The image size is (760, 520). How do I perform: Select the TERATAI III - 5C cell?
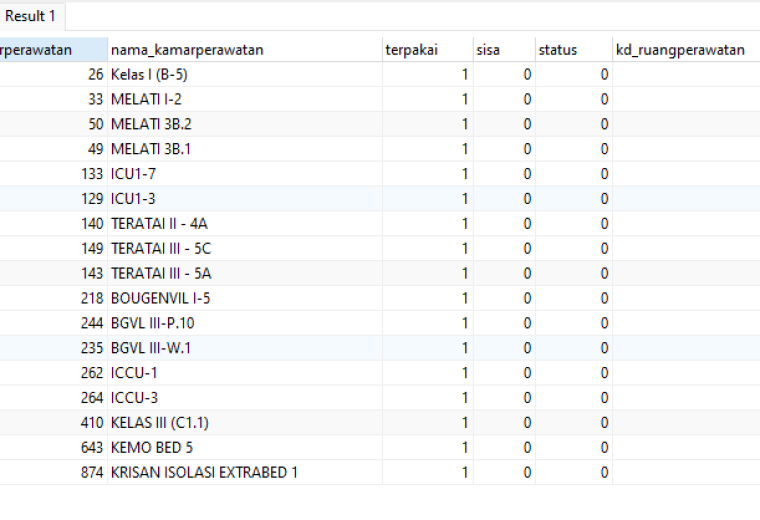(245, 249)
